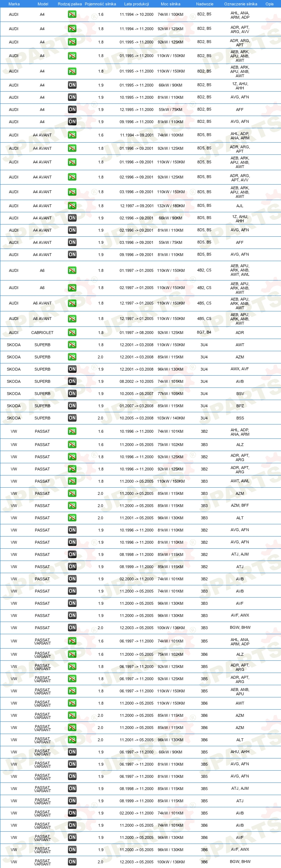Click ON diesel icon in Audi A4 8D2 66kW / 90KM row

tap(72, 85)
